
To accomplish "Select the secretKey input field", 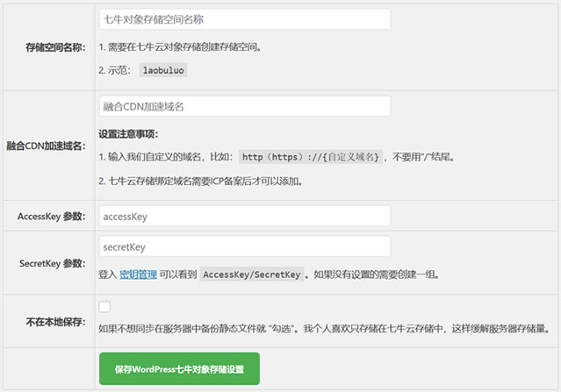I will point(244,246).
